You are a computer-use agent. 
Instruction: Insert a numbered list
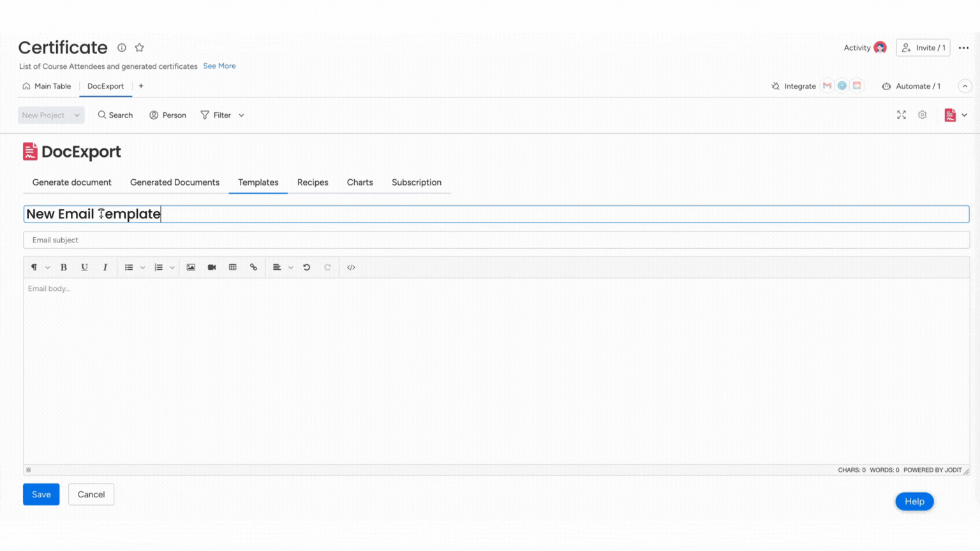pyautogui.click(x=159, y=267)
